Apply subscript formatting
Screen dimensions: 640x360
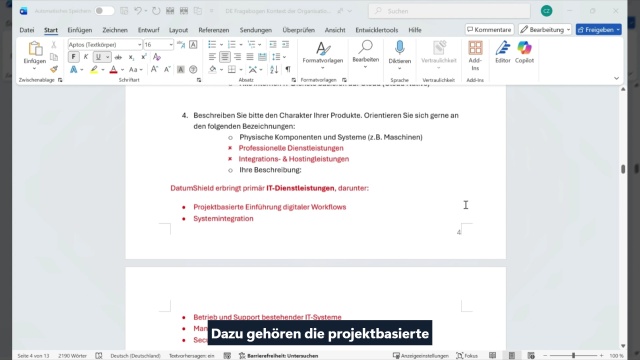coord(131,57)
